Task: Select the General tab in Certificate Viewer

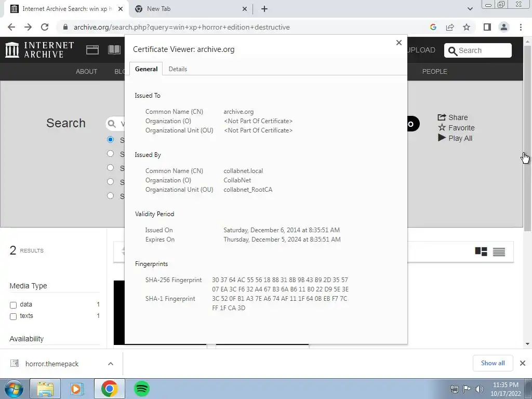Action: pyautogui.click(x=146, y=69)
